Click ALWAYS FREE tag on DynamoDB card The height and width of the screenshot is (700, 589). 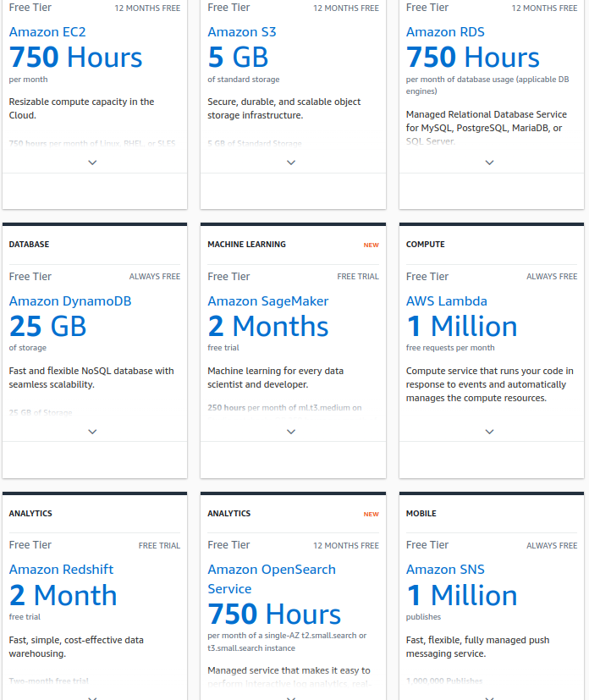tap(155, 277)
